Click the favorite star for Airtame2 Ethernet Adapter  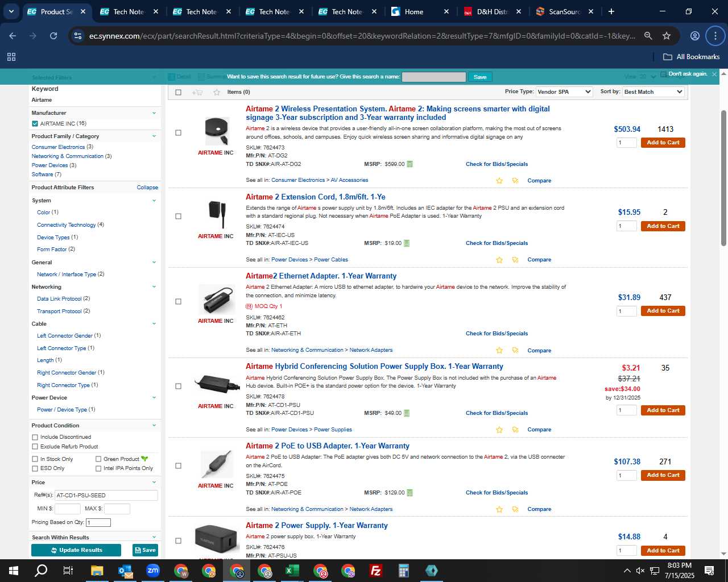[499, 351]
